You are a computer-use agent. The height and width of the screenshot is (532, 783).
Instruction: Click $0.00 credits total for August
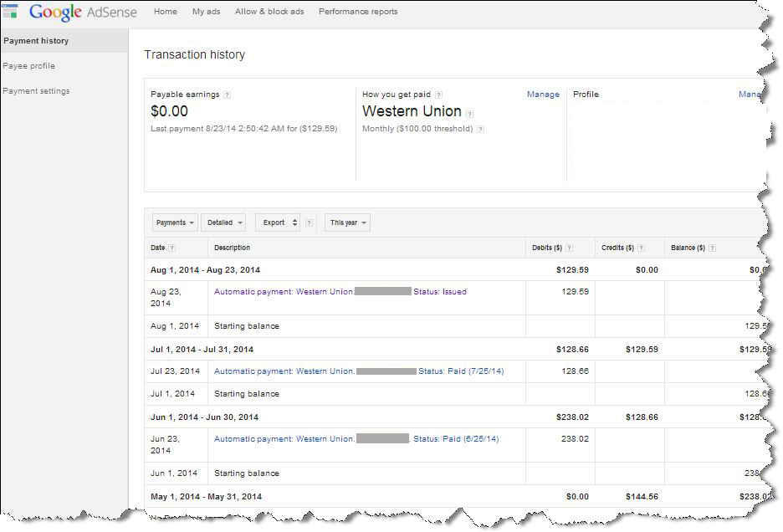click(x=647, y=270)
